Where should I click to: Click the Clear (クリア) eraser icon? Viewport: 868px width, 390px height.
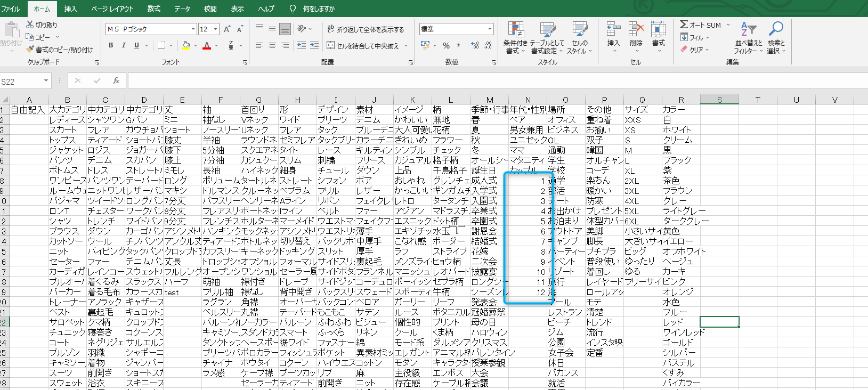point(684,50)
